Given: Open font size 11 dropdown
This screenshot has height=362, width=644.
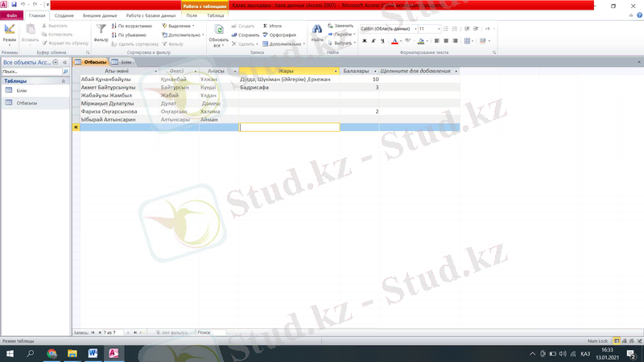Looking at the screenshot, I should (439, 29).
